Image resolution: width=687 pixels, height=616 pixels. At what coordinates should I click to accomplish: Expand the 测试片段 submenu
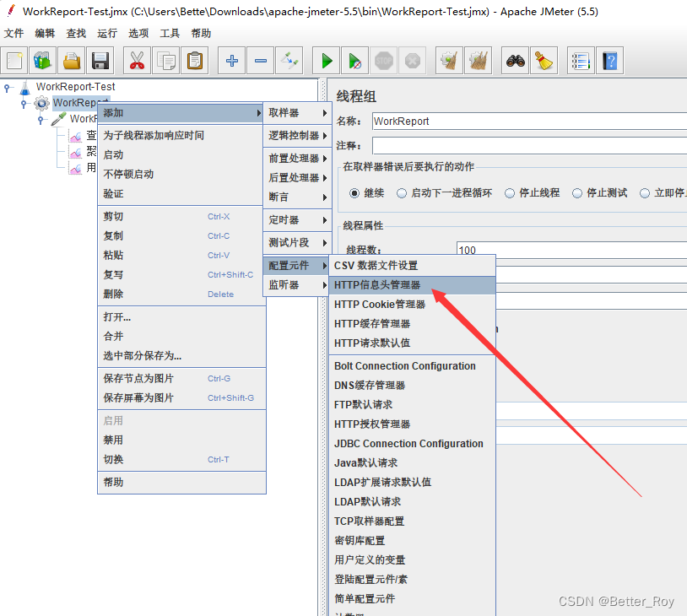coord(297,243)
